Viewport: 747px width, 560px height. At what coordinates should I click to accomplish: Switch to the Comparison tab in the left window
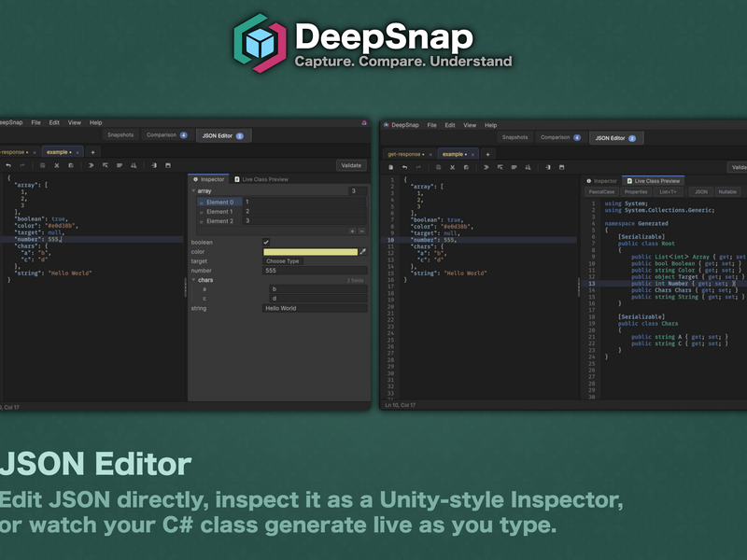click(167, 135)
